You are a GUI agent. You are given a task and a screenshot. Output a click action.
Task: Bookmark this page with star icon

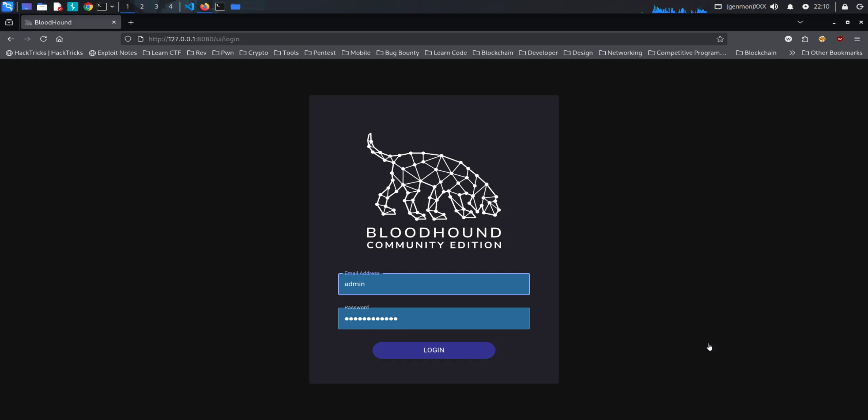click(720, 39)
